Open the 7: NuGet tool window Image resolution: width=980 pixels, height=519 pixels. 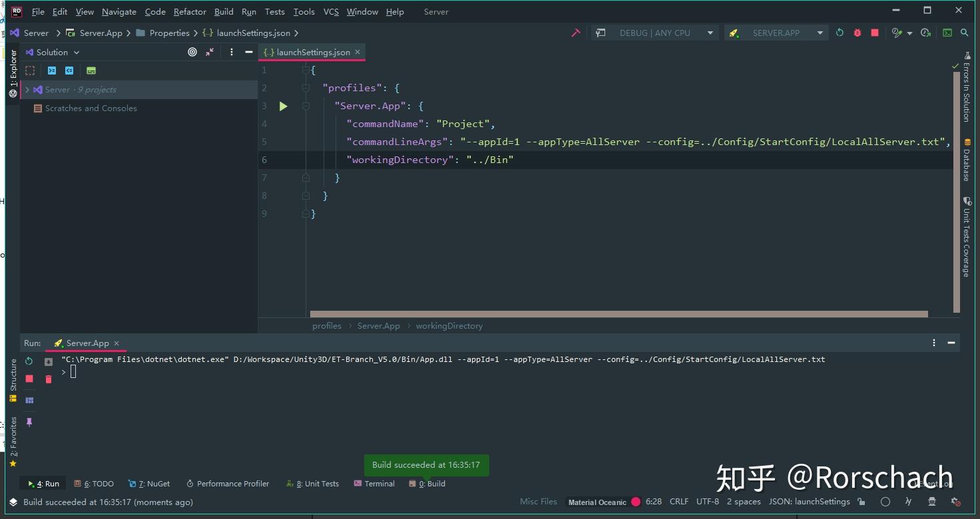coord(149,484)
